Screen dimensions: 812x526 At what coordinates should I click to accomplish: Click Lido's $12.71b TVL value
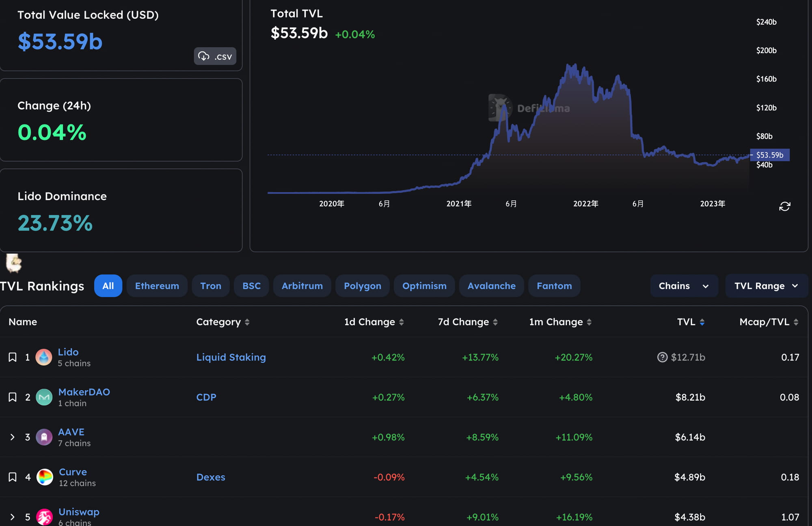688,357
